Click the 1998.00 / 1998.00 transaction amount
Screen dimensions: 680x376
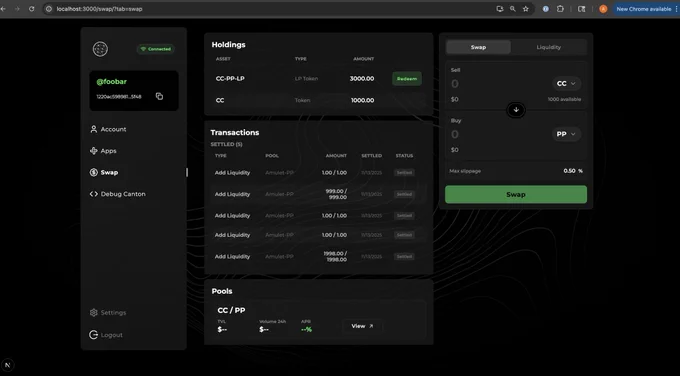click(335, 256)
